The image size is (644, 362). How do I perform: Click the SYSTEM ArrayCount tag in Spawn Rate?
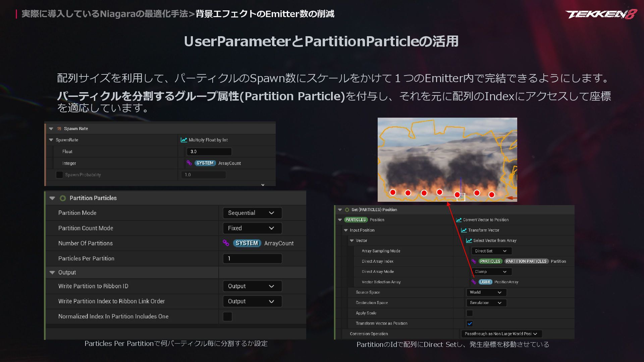[x=205, y=163]
